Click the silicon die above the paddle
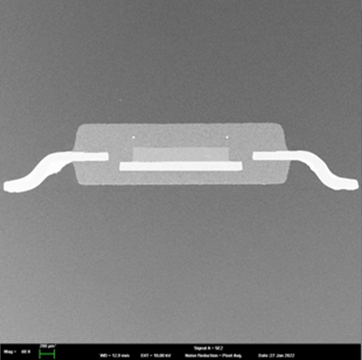Image resolution: width=362 pixels, height=360 pixels. [x=181, y=154]
